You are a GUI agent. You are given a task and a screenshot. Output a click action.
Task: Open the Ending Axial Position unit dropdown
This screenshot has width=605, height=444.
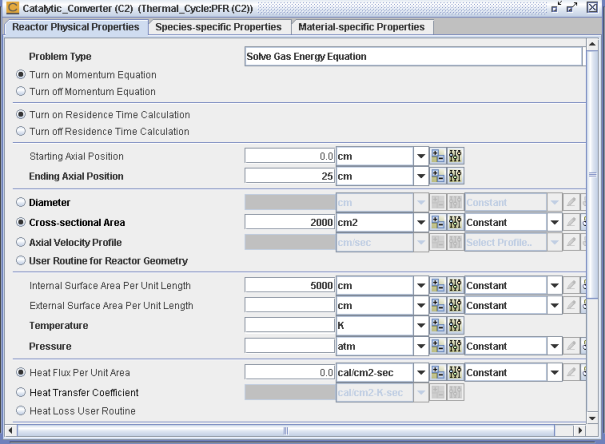[420, 177]
